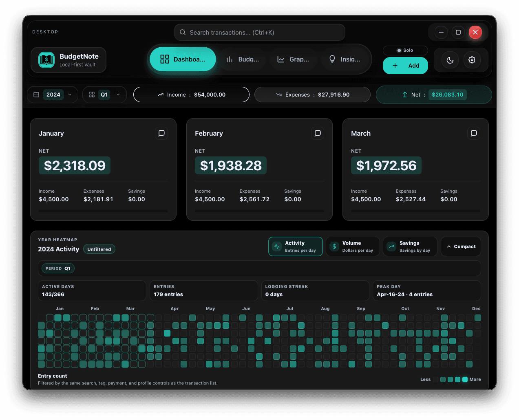Open March notes comment icon
Viewport: 519px width, 420px height.
(474, 133)
